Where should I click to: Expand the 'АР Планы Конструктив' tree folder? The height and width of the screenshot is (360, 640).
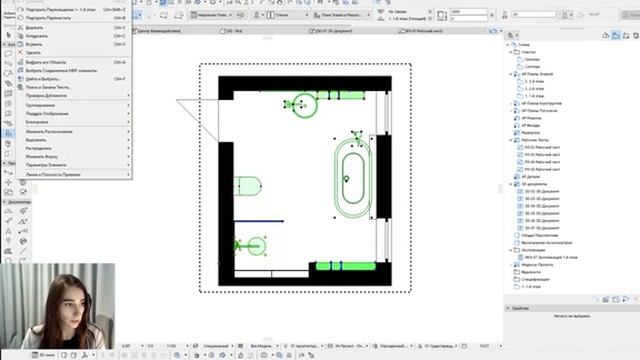[x=511, y=103]
